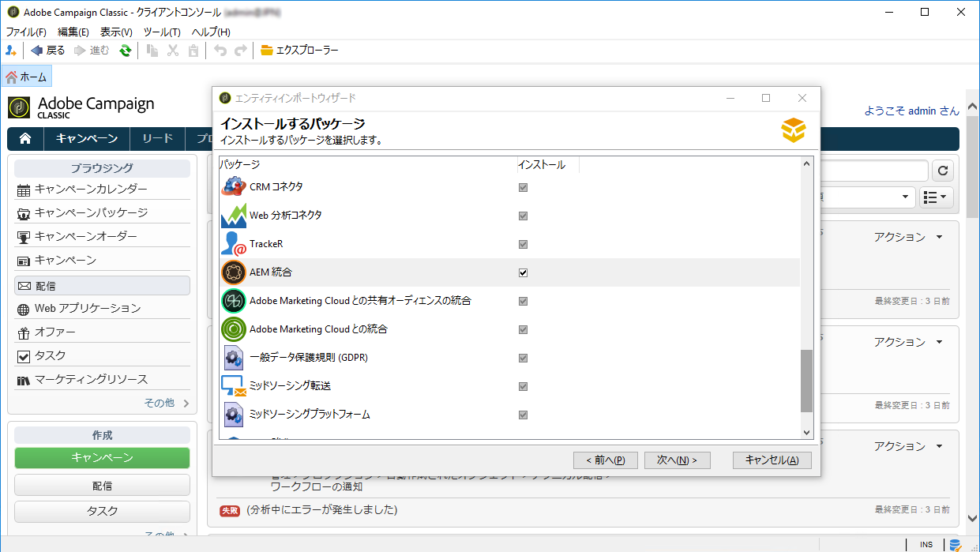980x552 pixels.
Task: Click the TrackeR package icon
Action: (234, 244)
